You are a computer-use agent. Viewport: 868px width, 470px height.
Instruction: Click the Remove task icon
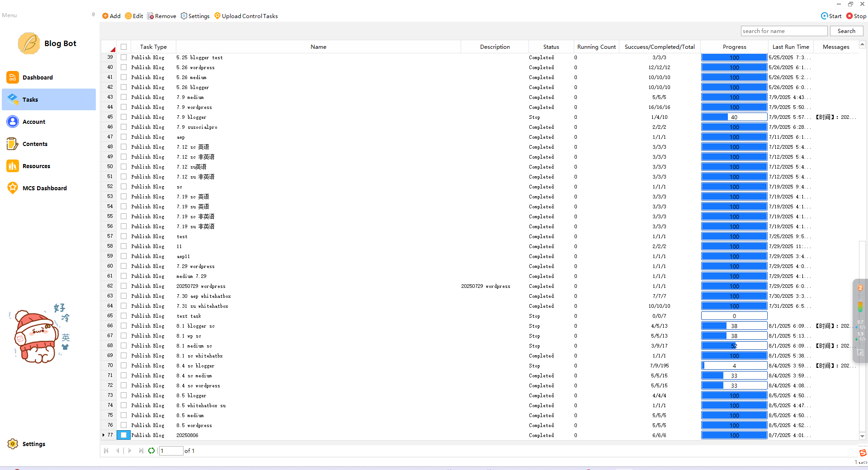click(x=151, y=16)
